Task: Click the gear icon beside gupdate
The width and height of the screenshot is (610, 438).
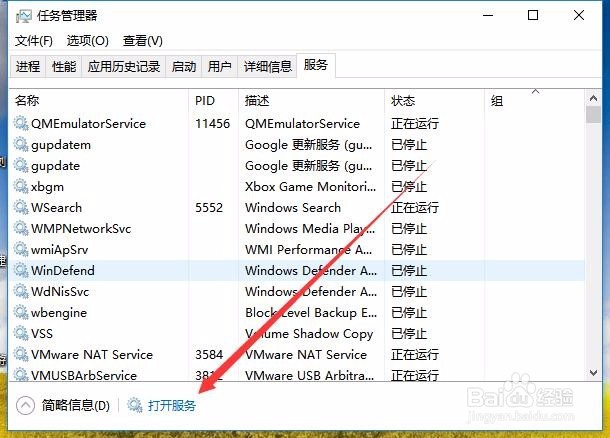Action: 21,165
